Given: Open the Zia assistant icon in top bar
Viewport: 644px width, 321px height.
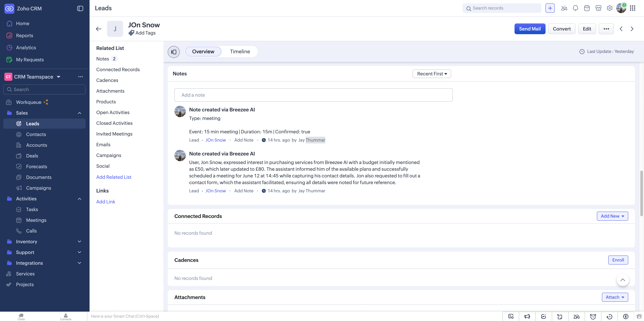Looking at the screenshot, I should click(x=564, y=8).
